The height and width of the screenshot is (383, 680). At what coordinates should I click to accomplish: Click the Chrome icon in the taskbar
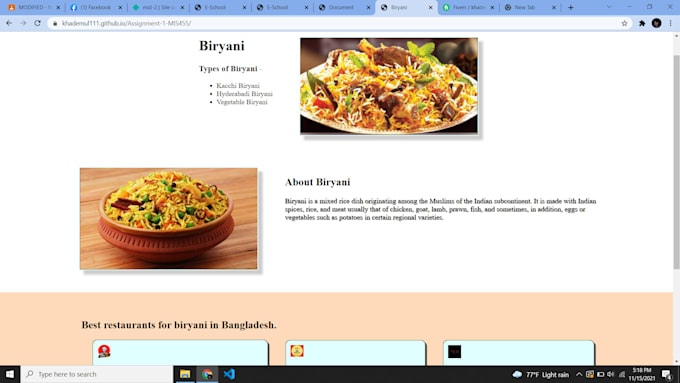[207, 374]
